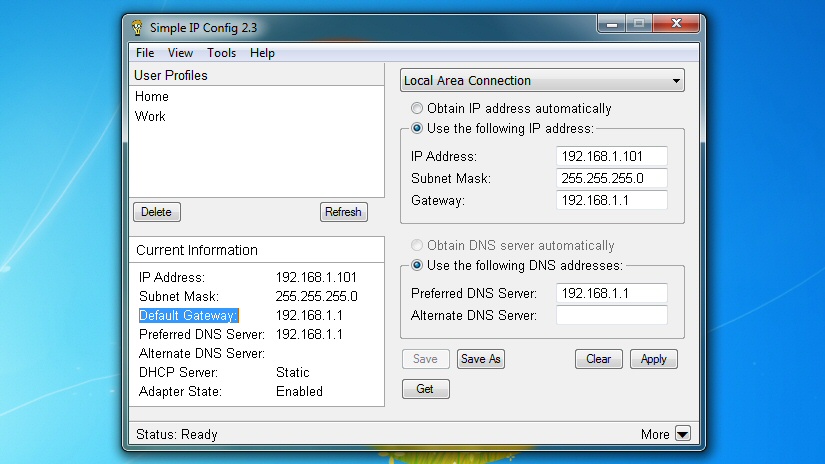Viewport: 825px width, 464px height.
Task: Click current IP Address value 192.168.1.101
Action: point(316,277)
